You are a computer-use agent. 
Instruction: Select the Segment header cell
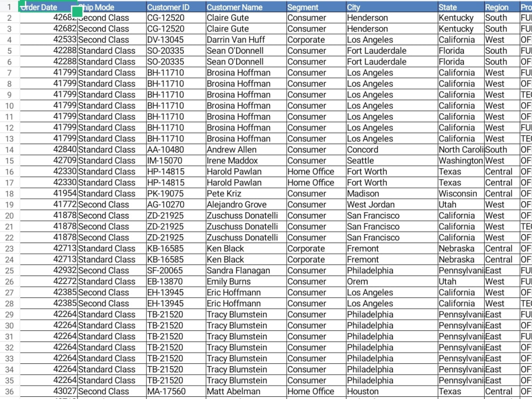tap(316, 7)
